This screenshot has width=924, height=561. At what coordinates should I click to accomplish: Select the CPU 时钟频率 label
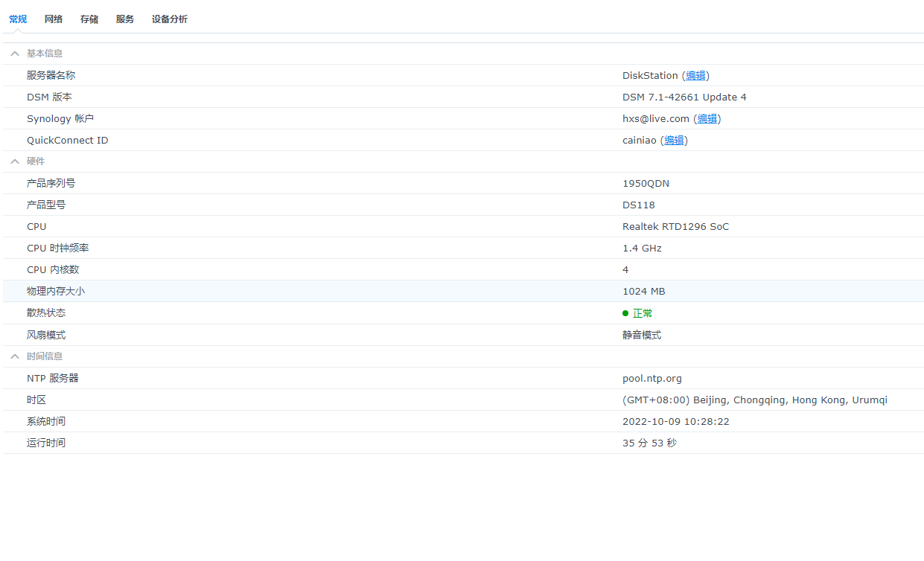coord(57,248)
